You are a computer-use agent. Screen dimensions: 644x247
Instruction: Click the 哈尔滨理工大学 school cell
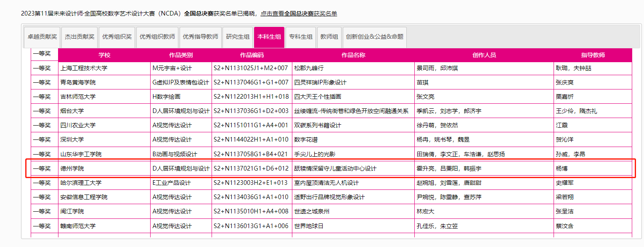pyautogui.click(x=81, y=183)
